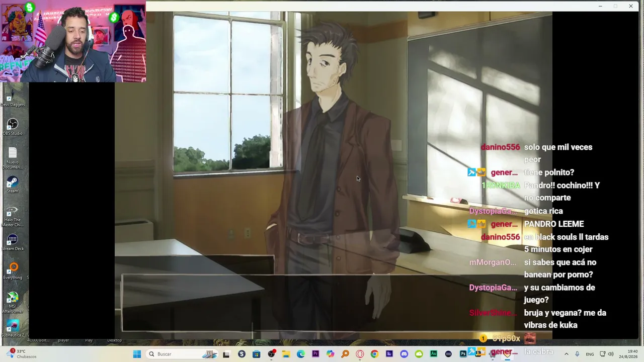
Task: Launch Microsoft Edge from the taskbar
Action: point(301,354)
